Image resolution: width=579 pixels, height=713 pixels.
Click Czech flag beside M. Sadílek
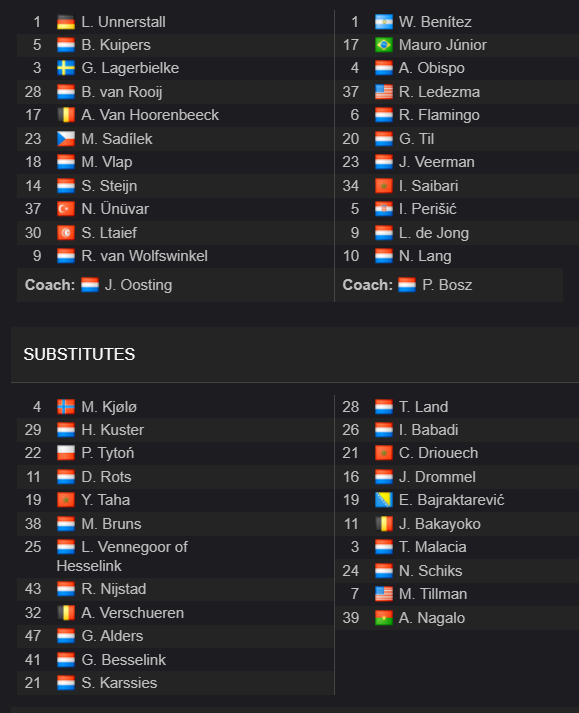pyautogui.click(x=66, y=139)
